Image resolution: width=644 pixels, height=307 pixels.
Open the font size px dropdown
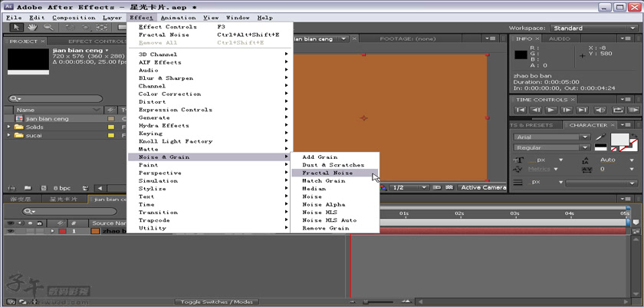tap(560, 160)
